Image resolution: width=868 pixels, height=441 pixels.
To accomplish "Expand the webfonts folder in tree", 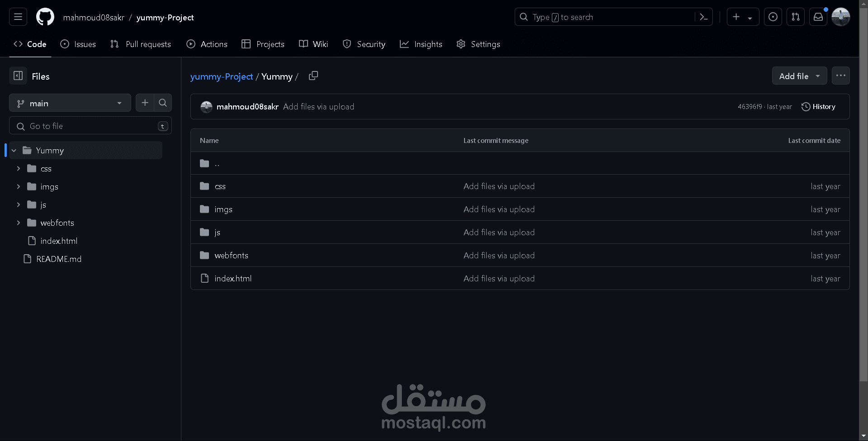I will tap(19, 223).
